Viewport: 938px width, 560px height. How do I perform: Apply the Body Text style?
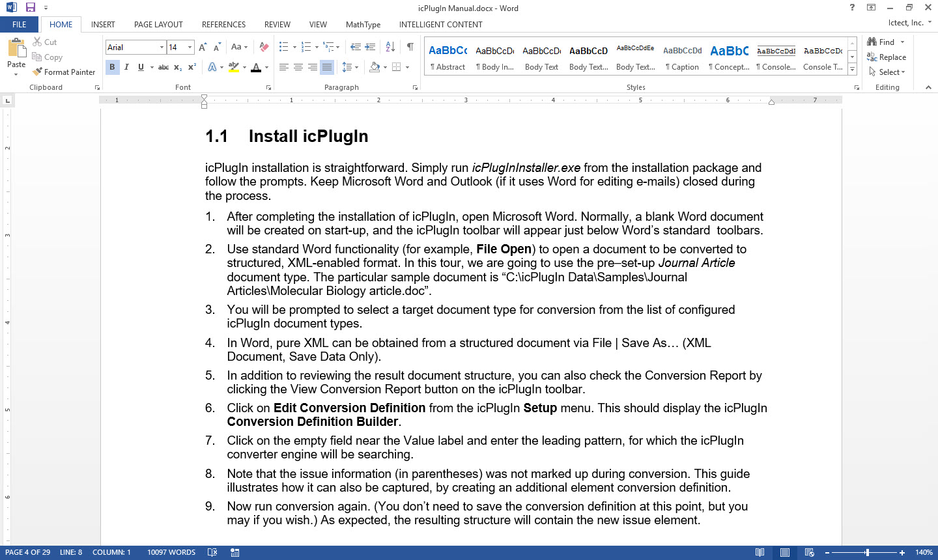click(x=541, y=57)
